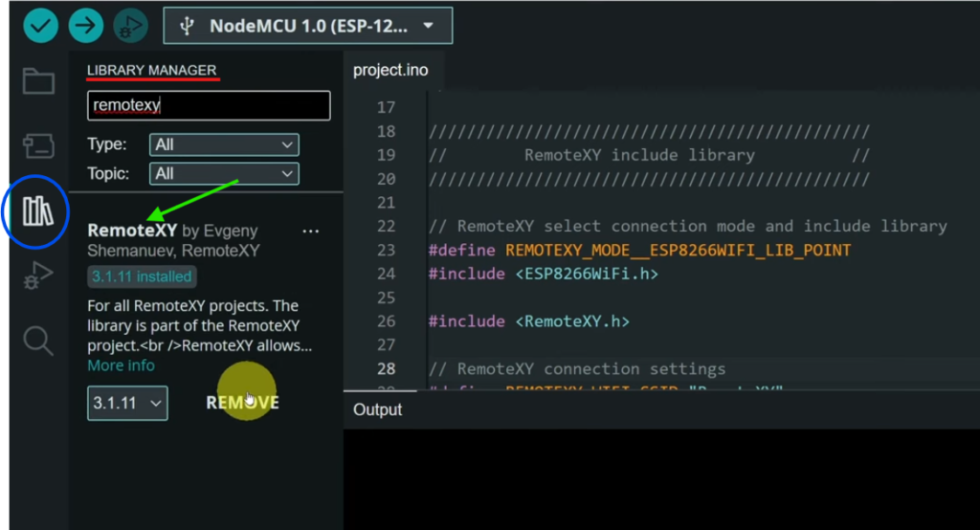
Task: Open the Boards Manager sidebar icon
Action: (38, 145)
